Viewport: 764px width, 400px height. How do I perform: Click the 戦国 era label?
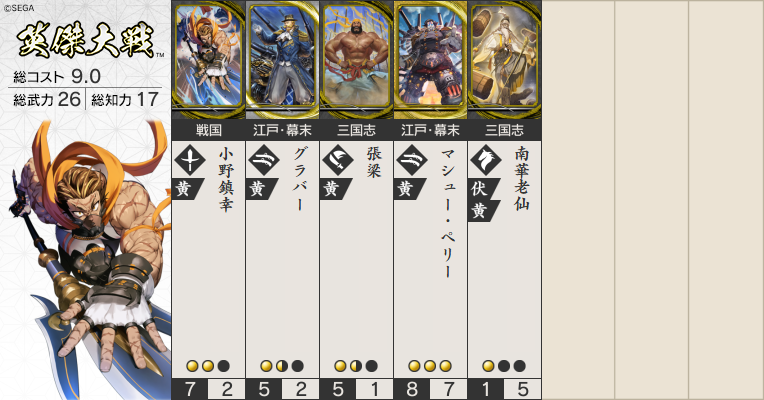click(x=209, y=130)
